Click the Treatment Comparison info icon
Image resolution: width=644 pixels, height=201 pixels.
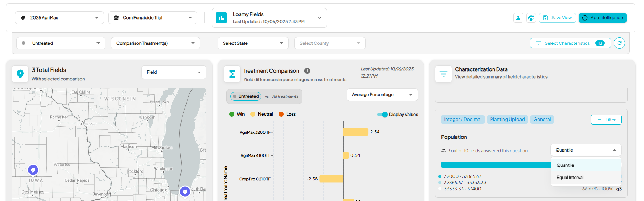[307, 71]
